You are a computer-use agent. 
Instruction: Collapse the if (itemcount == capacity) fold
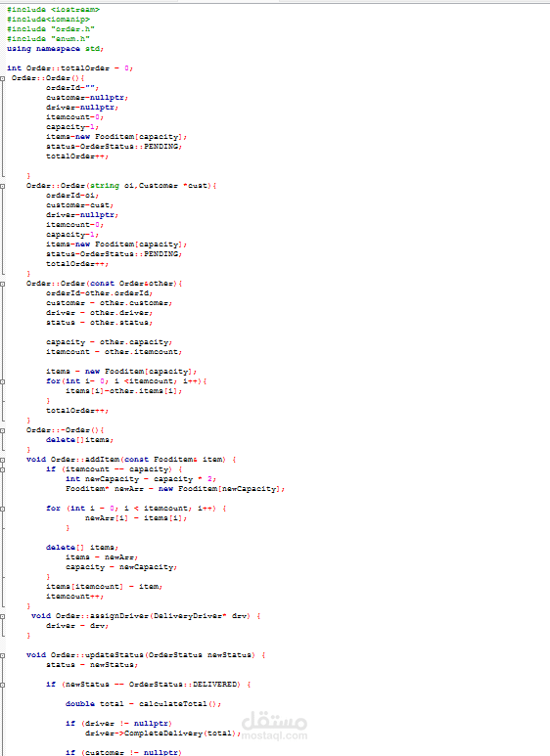pyautogui.click(x=2, y=469)
